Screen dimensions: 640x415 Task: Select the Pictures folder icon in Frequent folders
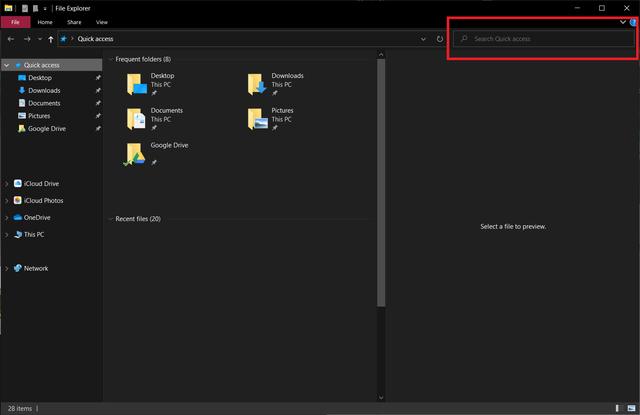click(x=258, y=119)
